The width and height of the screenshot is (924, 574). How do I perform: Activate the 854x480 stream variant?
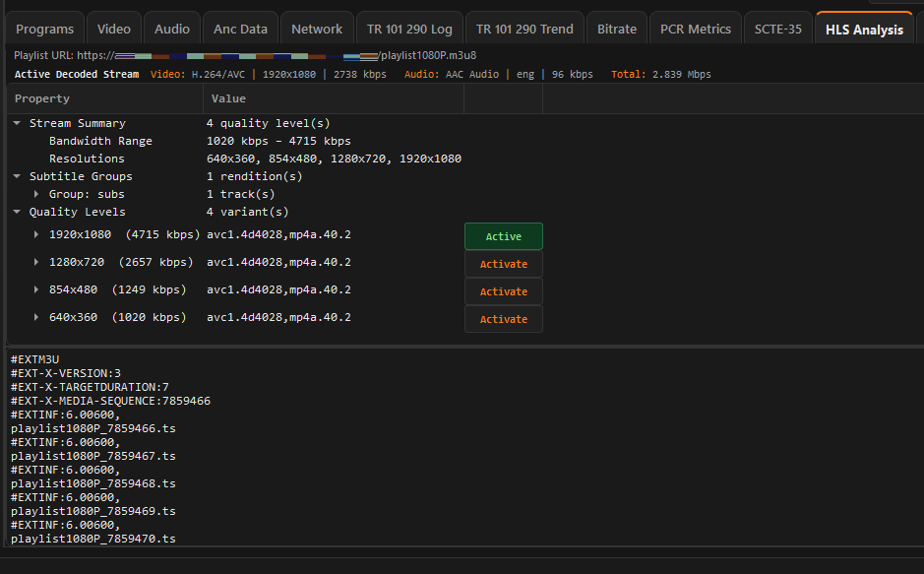[503, 291]
